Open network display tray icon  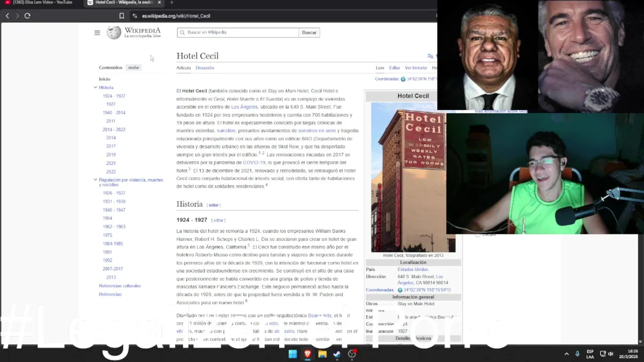[x=603, y=354]
